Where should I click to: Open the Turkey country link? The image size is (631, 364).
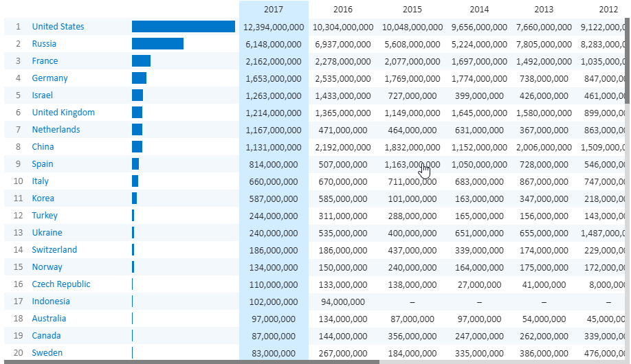[x=45, y=216]
